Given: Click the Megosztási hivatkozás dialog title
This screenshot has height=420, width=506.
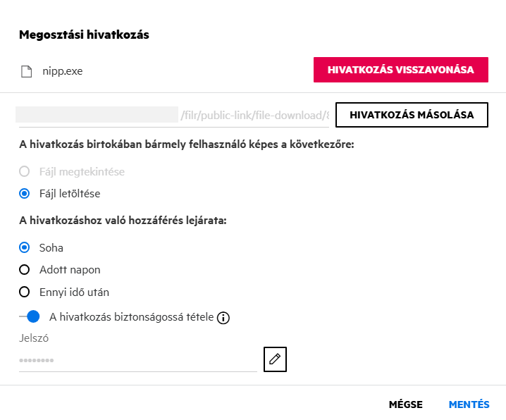Looking at the screenshot, I should [x=84, y=35].
